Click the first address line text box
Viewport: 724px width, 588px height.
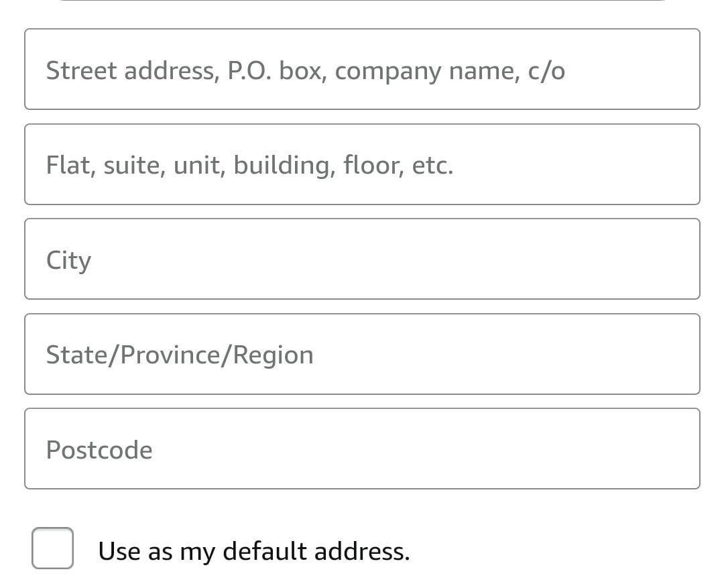click(362, 69)
